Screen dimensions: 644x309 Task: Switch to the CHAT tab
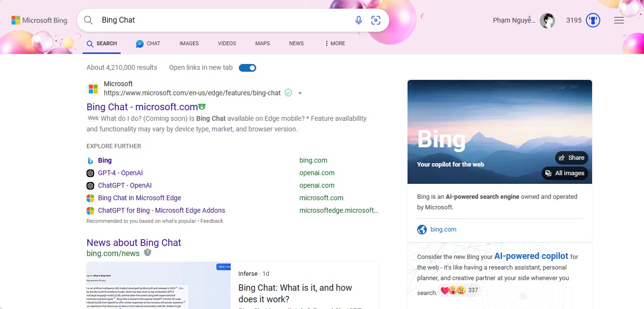coord(148,43)
